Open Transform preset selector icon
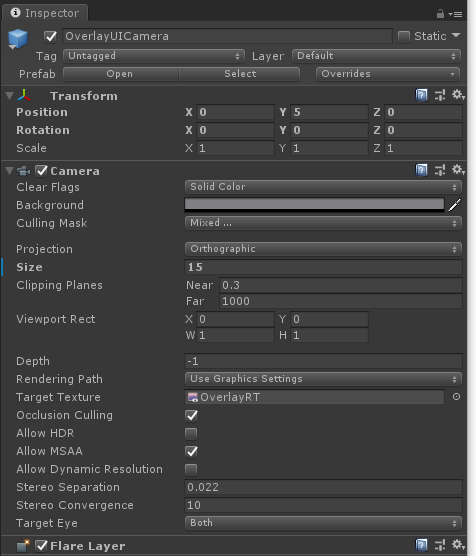The width and height of the screenshot is (476, 556). coord(440,95)
